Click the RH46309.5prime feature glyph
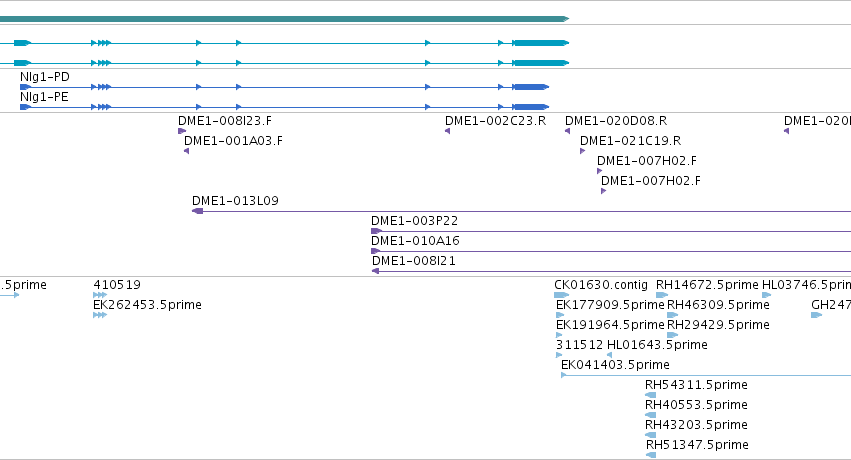The image size is (851, 460). (x=673, y=315)
